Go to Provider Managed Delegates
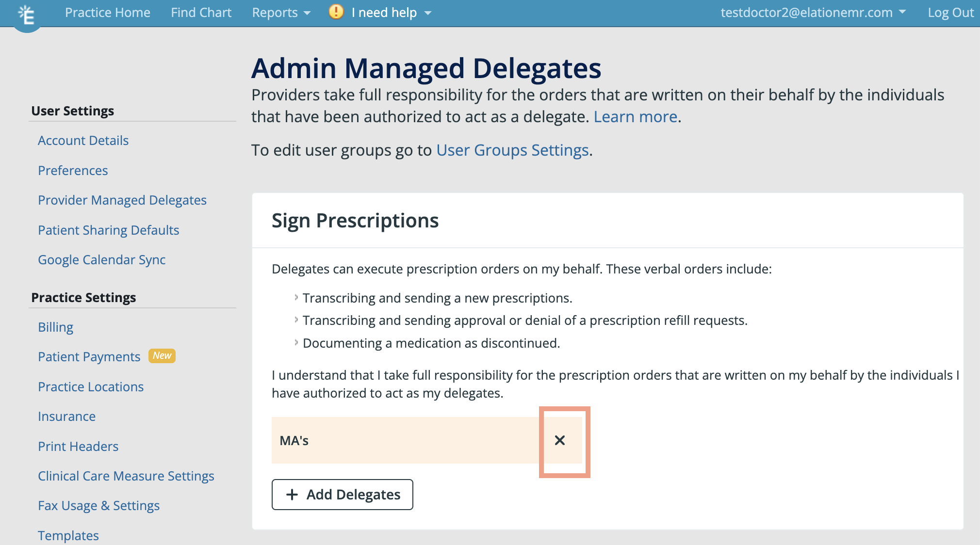 click(x=122, y=200)
